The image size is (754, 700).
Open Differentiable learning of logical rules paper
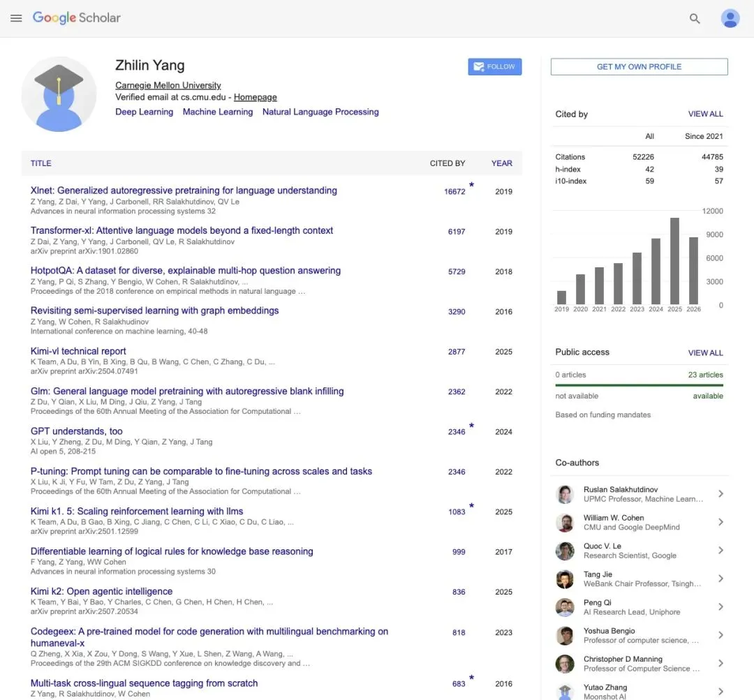tap(172, 551)
